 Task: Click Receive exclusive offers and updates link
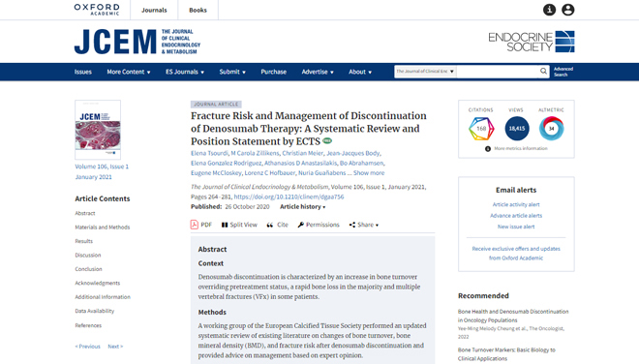click(x=516, y=253)
